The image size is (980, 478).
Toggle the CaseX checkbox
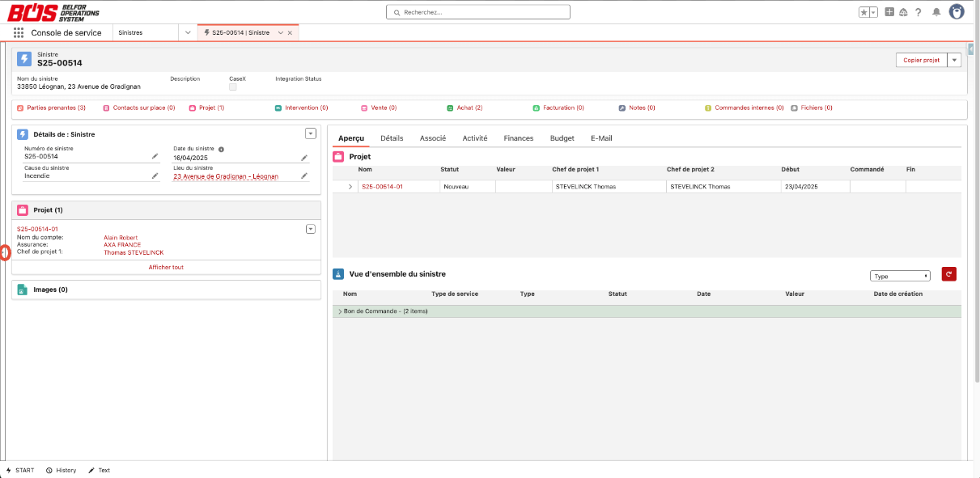(x=233, y=87)
